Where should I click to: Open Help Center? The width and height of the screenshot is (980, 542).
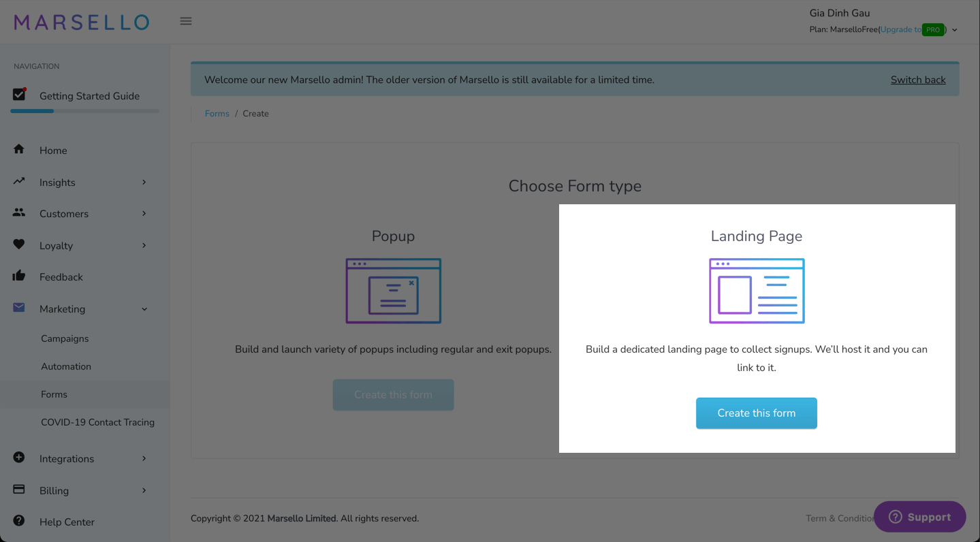(67, 522)
